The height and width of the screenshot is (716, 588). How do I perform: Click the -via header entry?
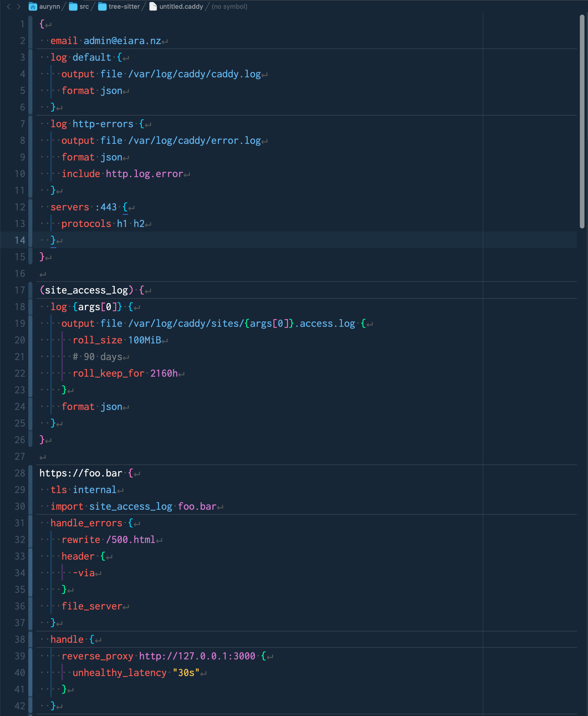[84, 573]
